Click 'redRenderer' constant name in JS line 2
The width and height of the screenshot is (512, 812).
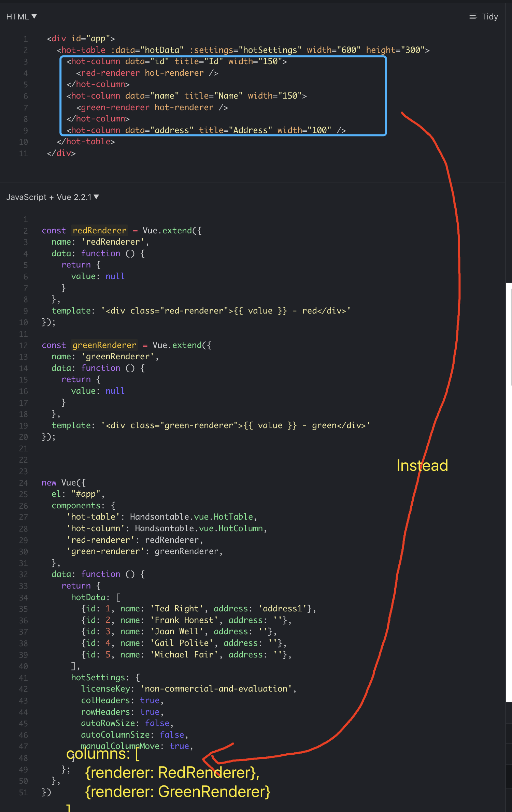coord(99,231)
